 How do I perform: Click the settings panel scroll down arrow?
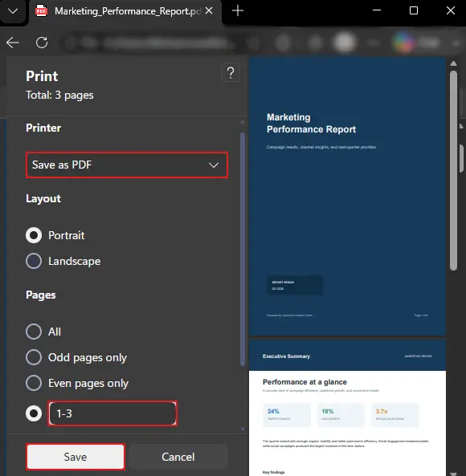(243, 429)
